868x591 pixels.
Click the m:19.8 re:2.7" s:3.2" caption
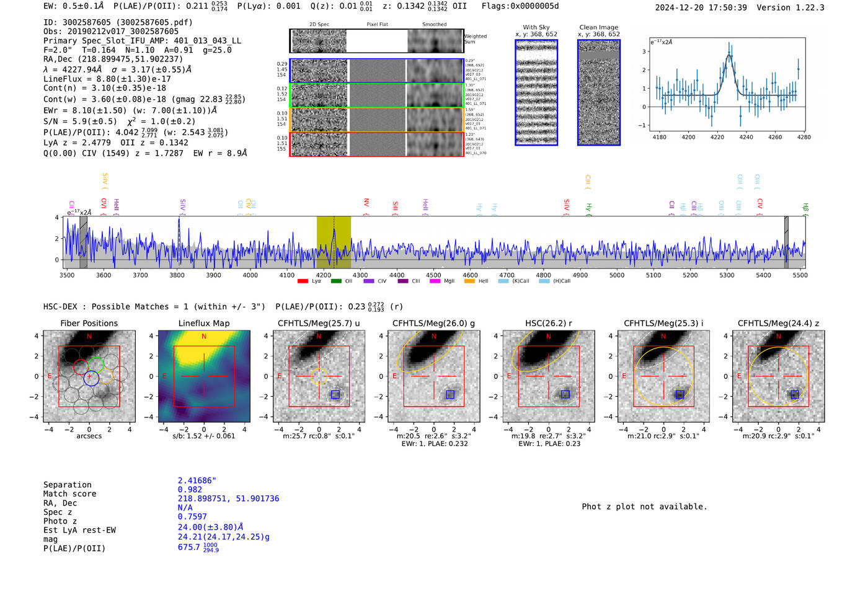pos(549,436)
